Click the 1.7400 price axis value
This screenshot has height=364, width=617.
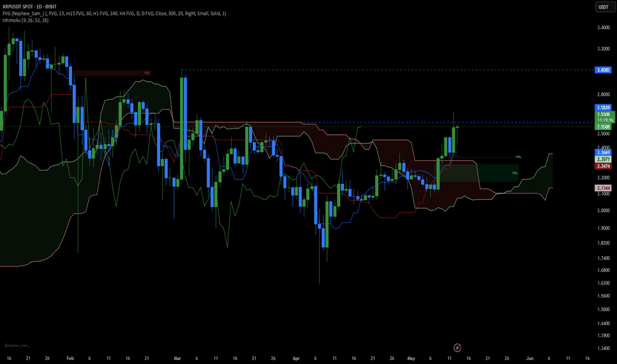point(603,258)
